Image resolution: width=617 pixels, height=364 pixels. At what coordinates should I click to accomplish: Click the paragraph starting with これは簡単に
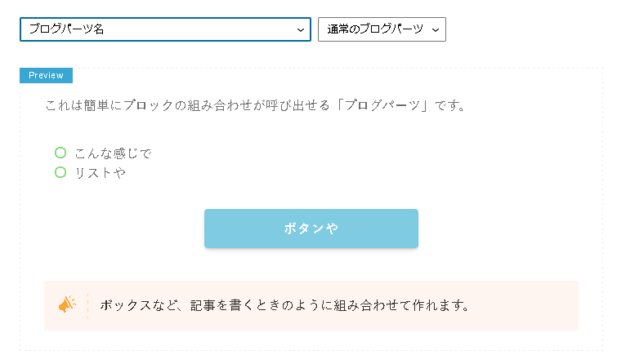[x=255, y=105]
